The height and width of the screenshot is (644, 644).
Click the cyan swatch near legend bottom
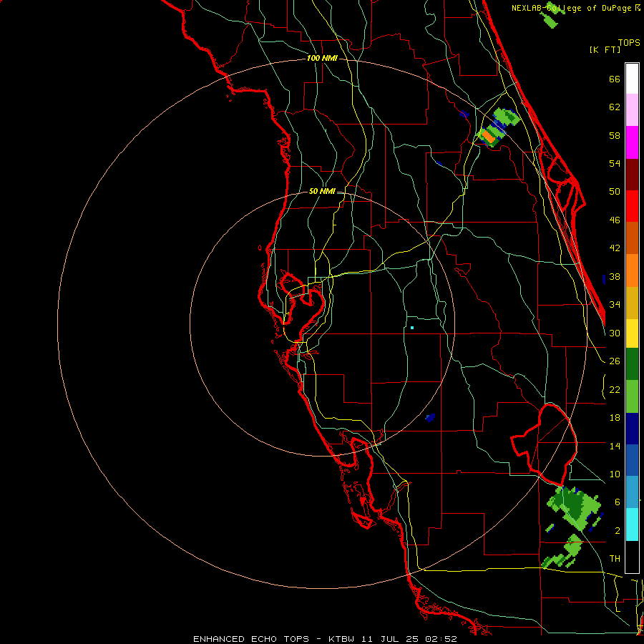pyautogui.click(x=632, y=525)
